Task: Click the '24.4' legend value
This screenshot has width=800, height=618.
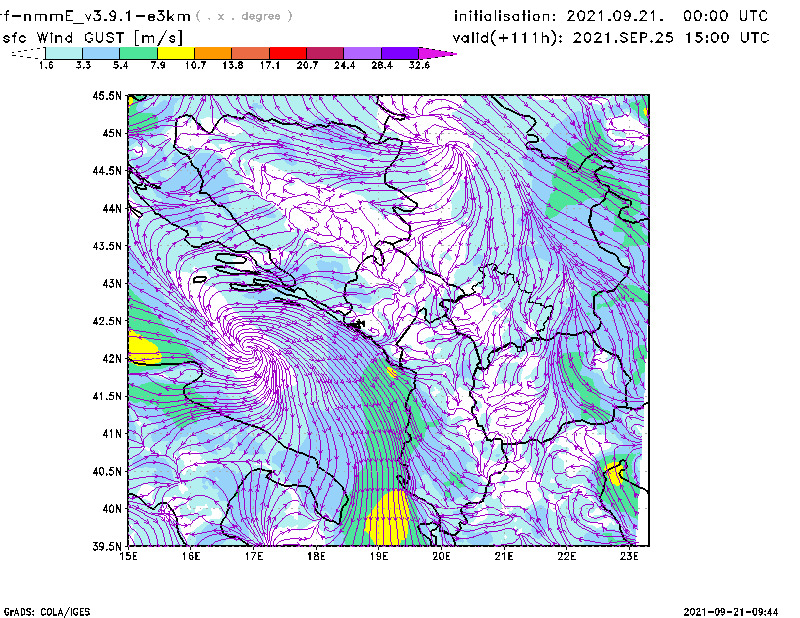Action: [x=344, y=65]
